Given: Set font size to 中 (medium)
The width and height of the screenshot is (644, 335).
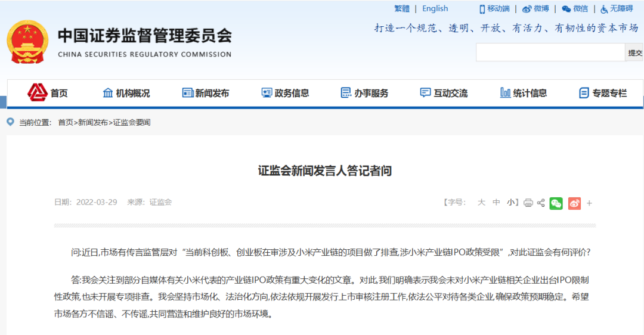Looking at the screenshot, I should click(x=496, y=203).
